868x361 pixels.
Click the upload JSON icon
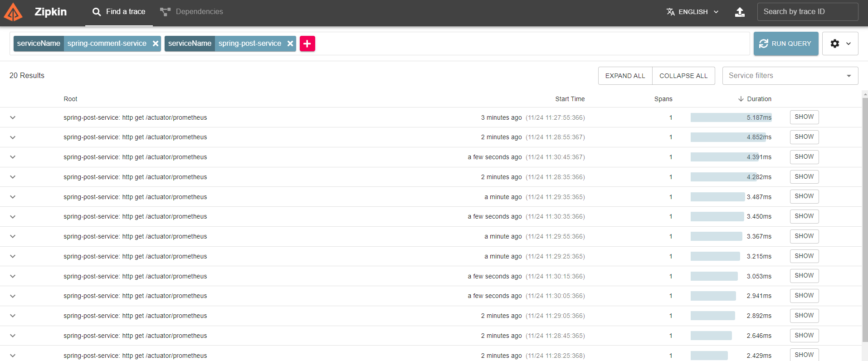point(740,12)
